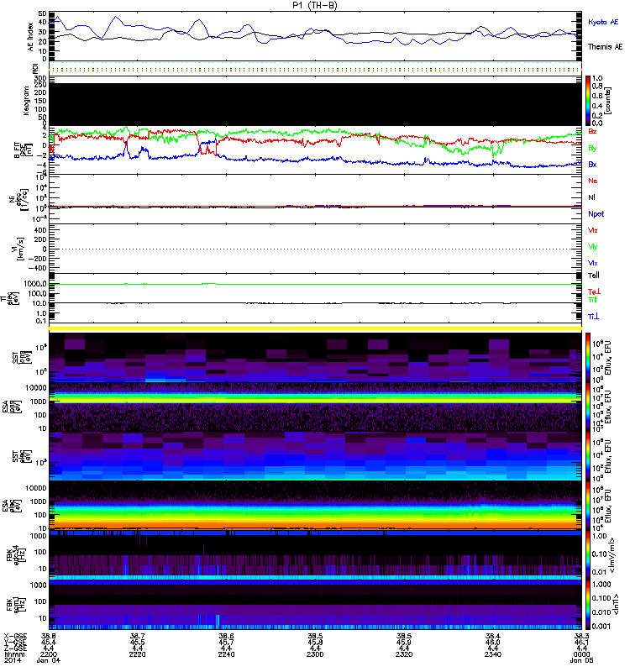Click the 2300 time axis label
Image resolution: width=630 pixels, height=672 pixels.
[x=315, y=654]
